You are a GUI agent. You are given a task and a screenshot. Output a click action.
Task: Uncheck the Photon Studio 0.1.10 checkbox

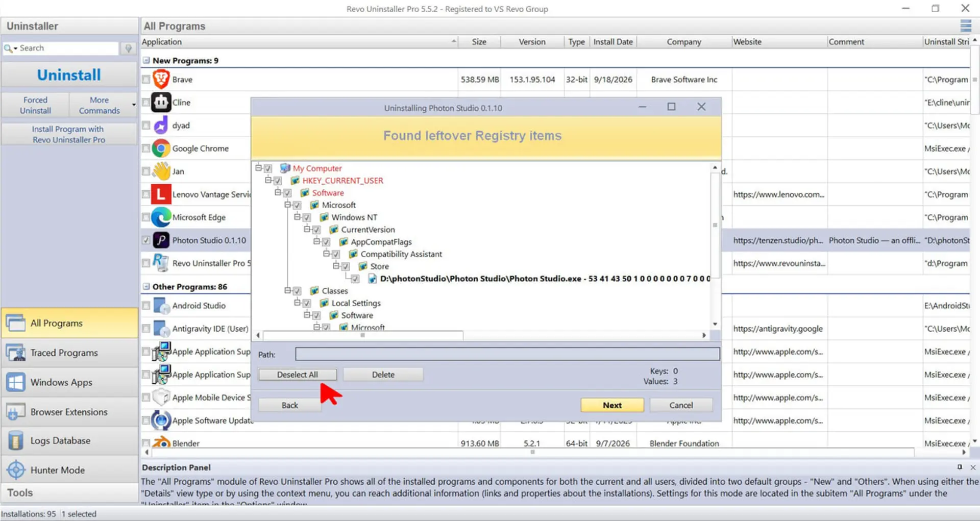tap(146, 240)
